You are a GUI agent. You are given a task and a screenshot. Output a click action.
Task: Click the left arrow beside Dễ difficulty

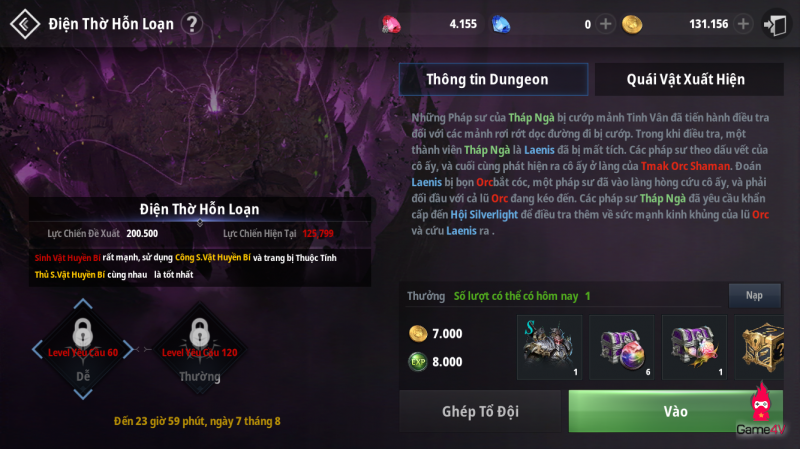pos(37,350)
